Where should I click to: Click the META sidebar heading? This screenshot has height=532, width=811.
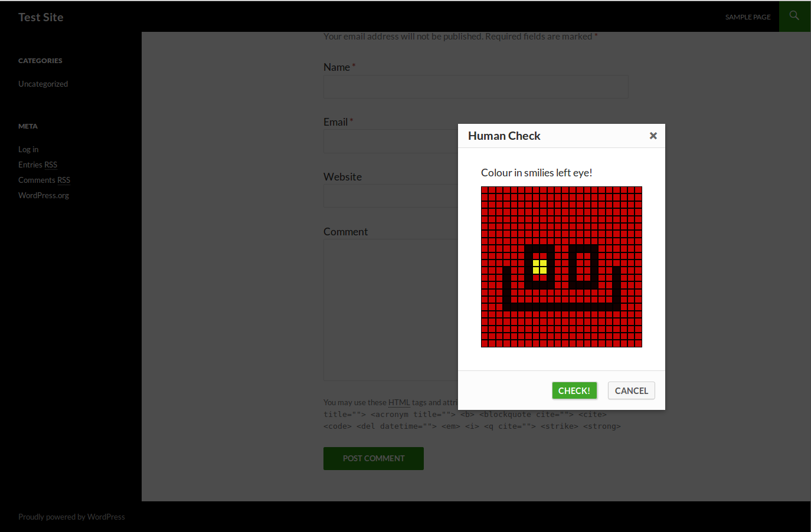click(x=28, y=126)
